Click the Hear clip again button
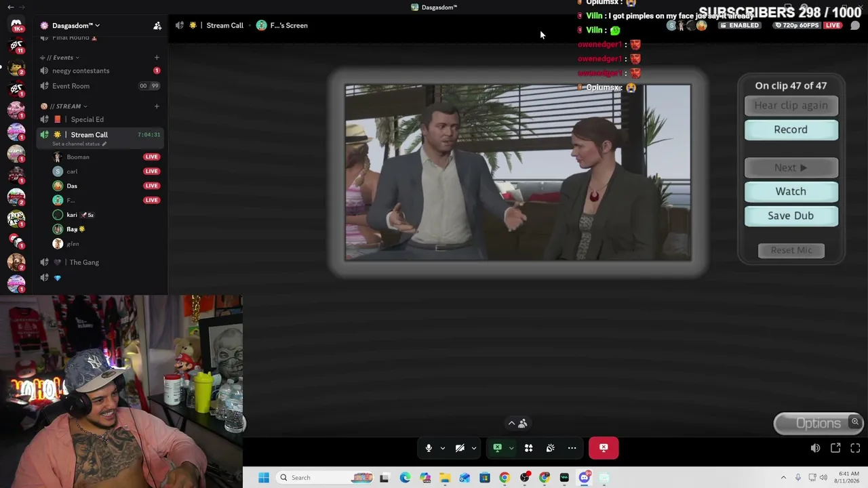Image resolution: width=868 pixels, height=488 pixels. [791, 106]
